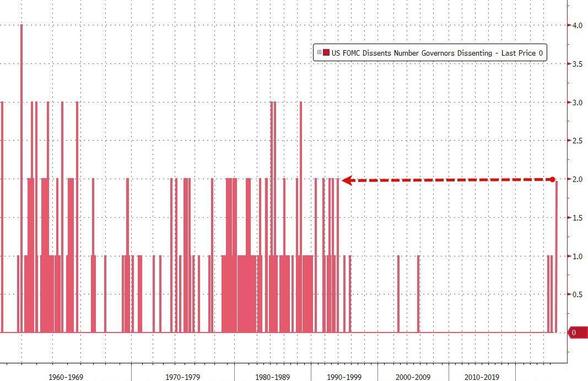Select the 2000-2009 decade axis label
Screen dimensions: 588x381
click(413, 377)
